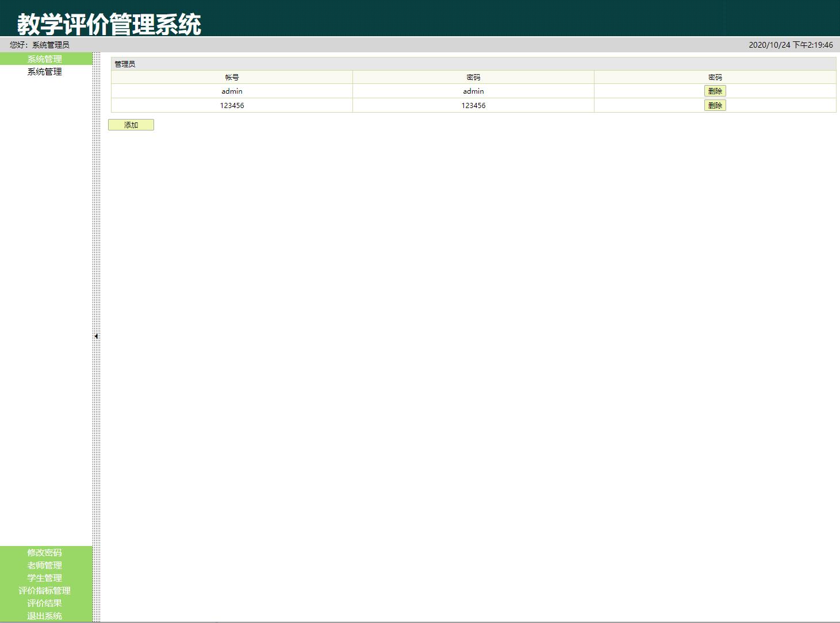Image resolution: width=840 pixels, height=623 pixels.
Task: Delete the 123456 account row
Action: pyautogui.click(x=715, y=105)
